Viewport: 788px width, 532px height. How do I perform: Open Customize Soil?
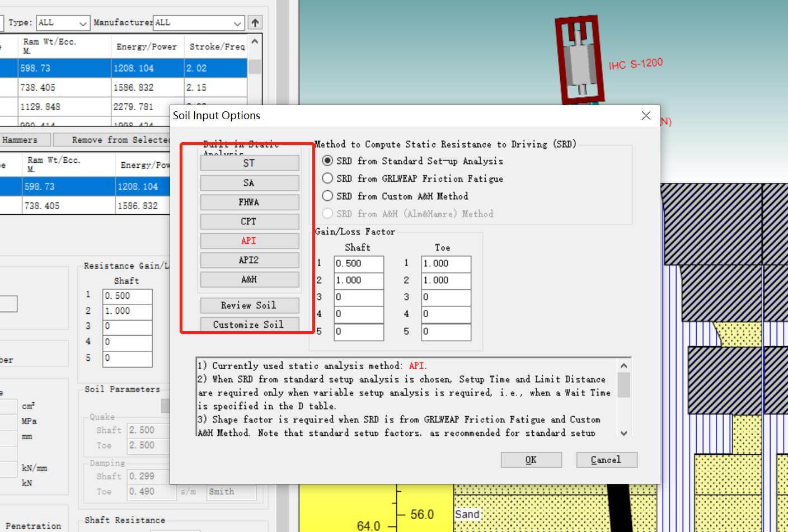pyautogui.click(x=249, y=324)
